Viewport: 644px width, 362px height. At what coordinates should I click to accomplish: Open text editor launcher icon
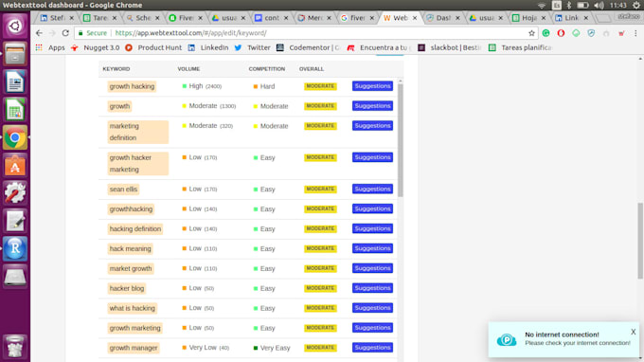(15, 221)
